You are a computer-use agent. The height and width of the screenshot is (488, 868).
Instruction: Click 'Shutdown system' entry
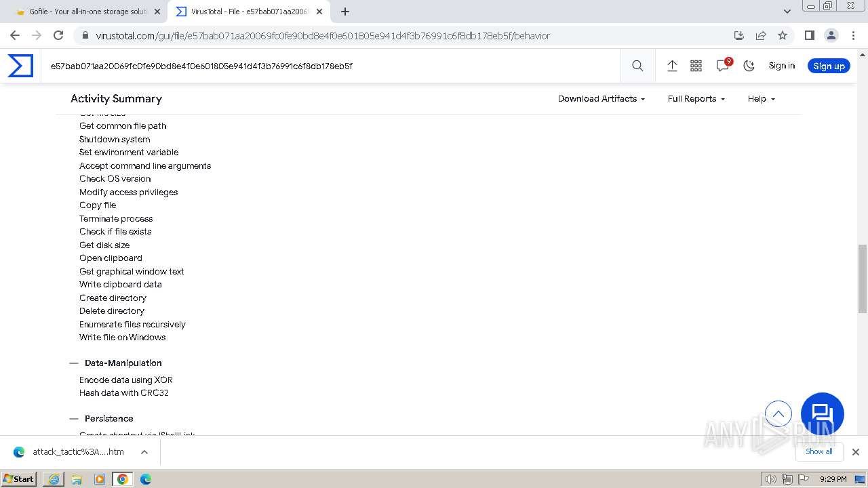tap(115, 140)
